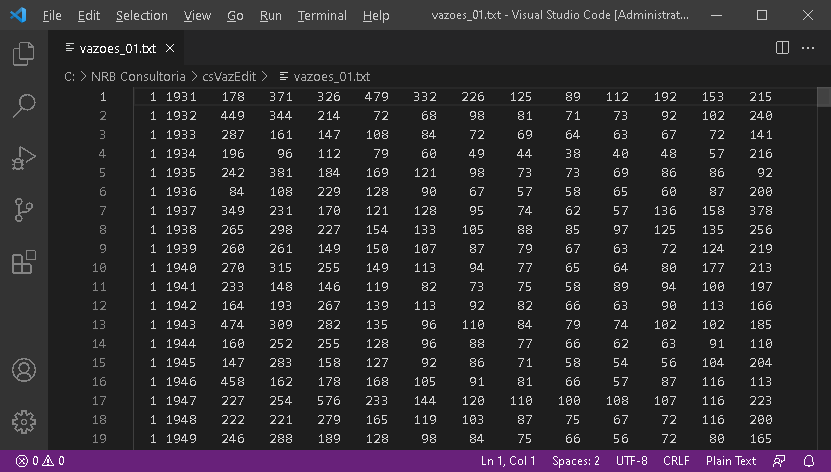Click line number 1 in the gutter
The image size is (831, 472).
click(103, 97)
